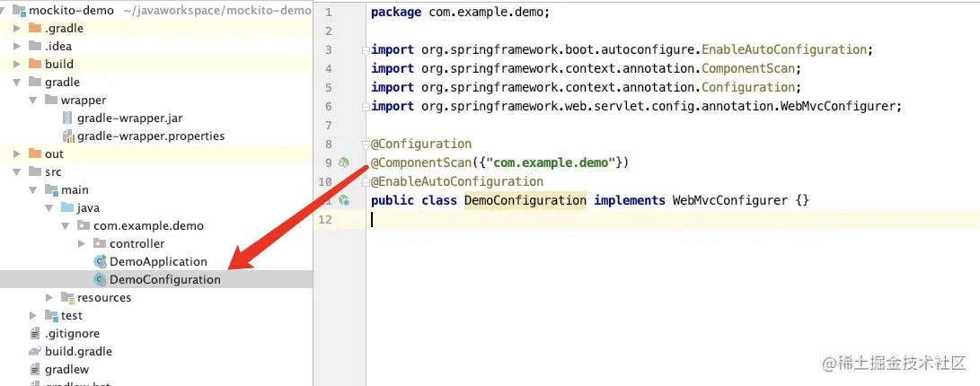The image size is (980, 386).
Task: Click the @EnableAutoConfiguration annotation line 10
Action: [x=457, y=181]
